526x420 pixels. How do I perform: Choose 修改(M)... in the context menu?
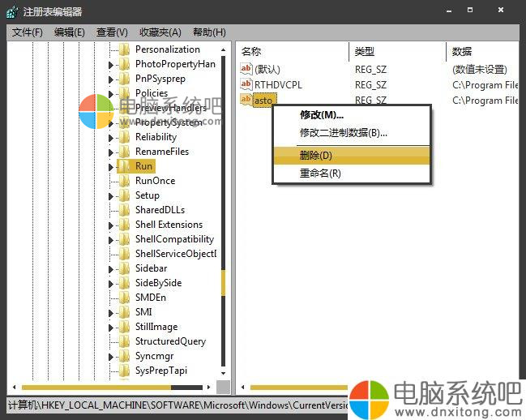[352, 115]
